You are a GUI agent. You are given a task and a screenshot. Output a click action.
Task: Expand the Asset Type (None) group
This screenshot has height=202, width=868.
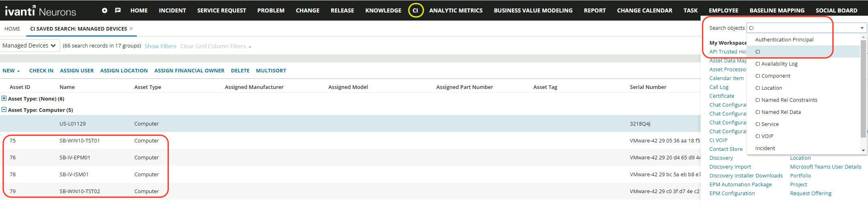click(4, 98)
